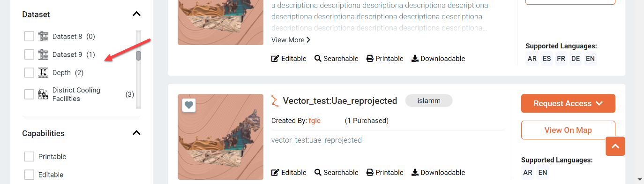Click the vector layer type icon beside Vector_test:Uae_reprojected
The height and width of the screenshot is (184, 644).
[x=275, y=101]
